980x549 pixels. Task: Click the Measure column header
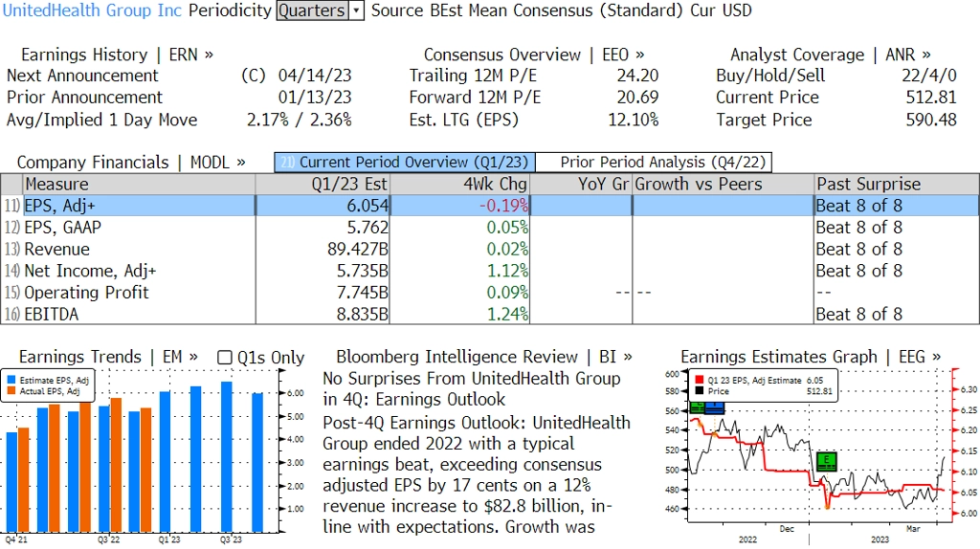point(139,185)
